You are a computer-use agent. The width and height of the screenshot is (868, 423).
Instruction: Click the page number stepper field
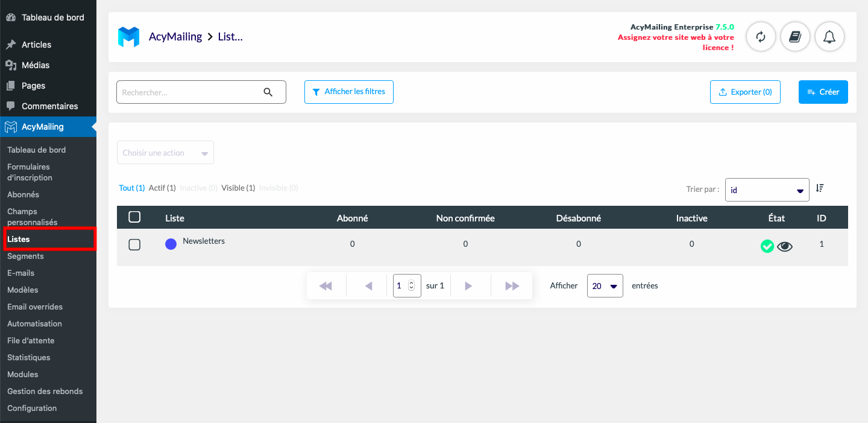407,286
